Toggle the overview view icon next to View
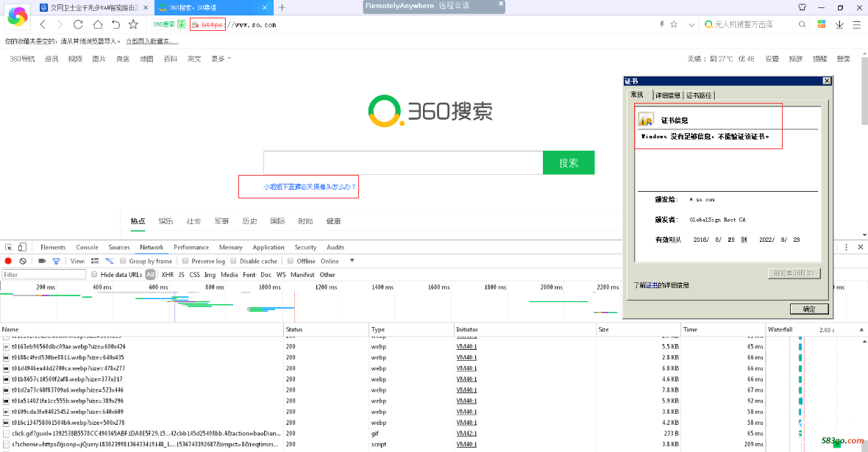Viewport: 868px width, 452px height. pos(109,261)
